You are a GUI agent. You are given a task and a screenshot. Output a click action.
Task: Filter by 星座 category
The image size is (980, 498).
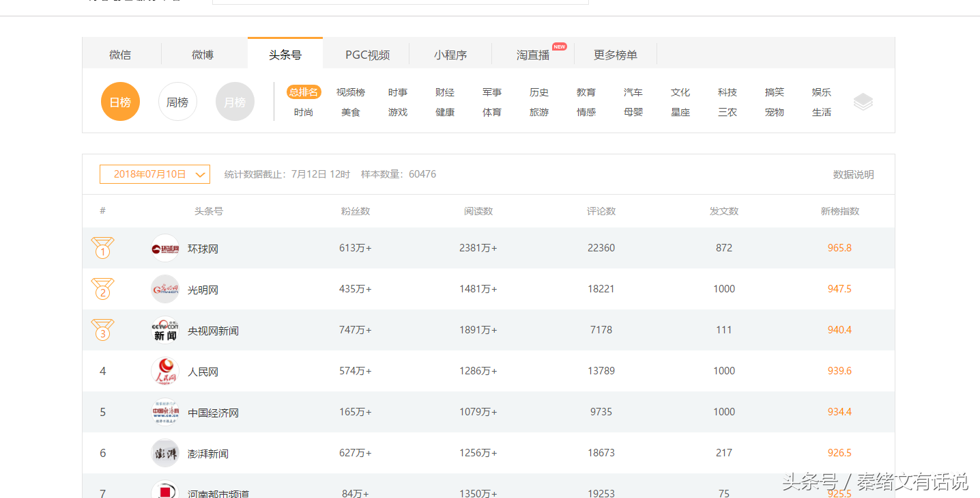680,112
